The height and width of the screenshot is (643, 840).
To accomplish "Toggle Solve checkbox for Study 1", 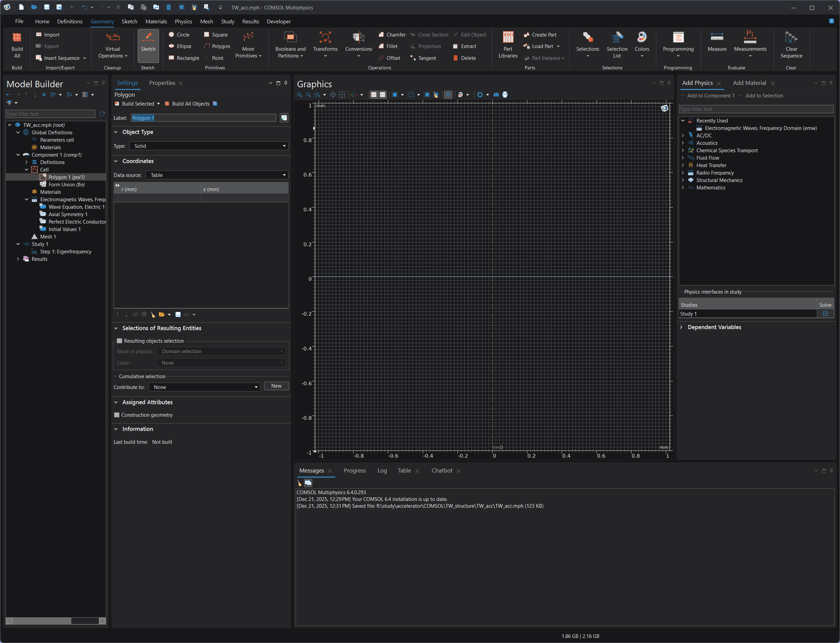I will pos(825,314).
